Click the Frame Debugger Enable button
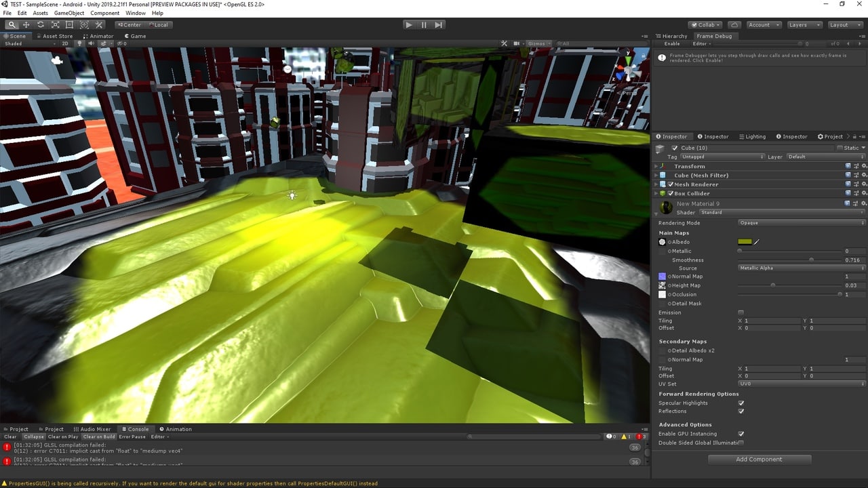This screenshot has height=488, width=868. pos(672,43)
